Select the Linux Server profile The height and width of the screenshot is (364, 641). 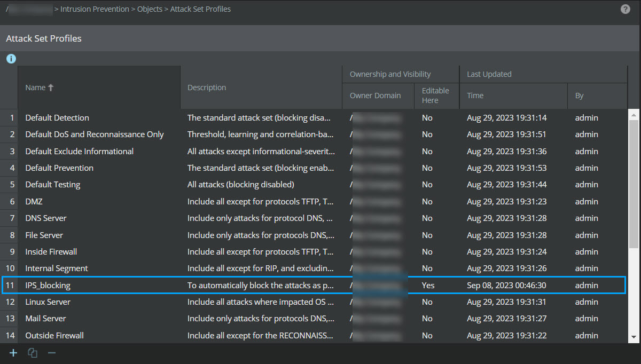point(48,302)
